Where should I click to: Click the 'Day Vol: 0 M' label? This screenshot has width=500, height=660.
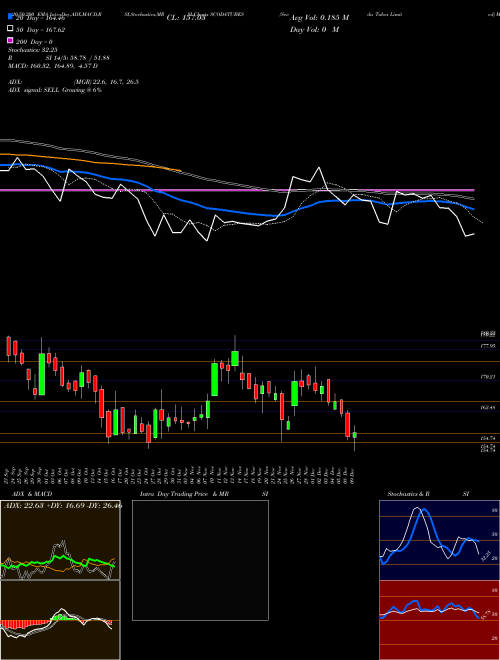click(314, 29)
